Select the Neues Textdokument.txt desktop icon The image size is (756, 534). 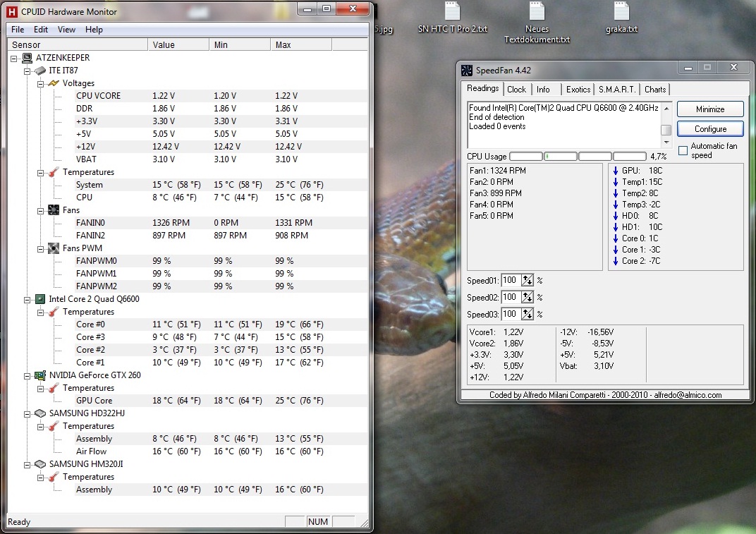click(x=537, y=11)
